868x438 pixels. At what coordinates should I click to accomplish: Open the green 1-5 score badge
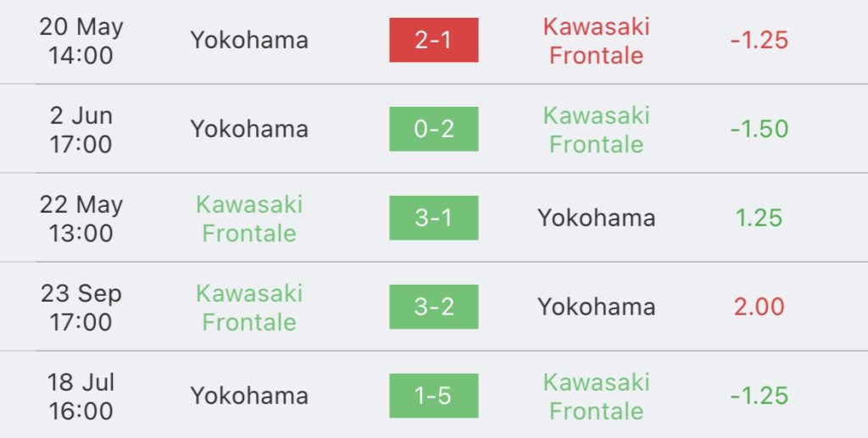click(x=433, y=396)
